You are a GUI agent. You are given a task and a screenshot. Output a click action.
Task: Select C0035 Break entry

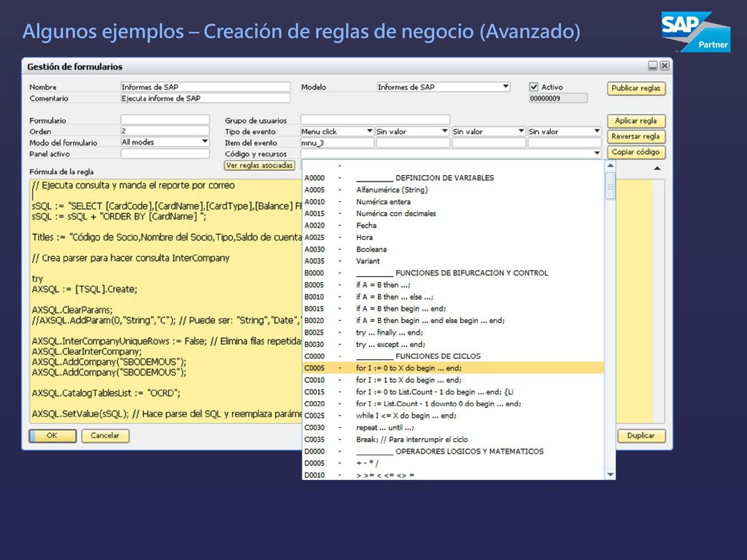click(453, 440)
